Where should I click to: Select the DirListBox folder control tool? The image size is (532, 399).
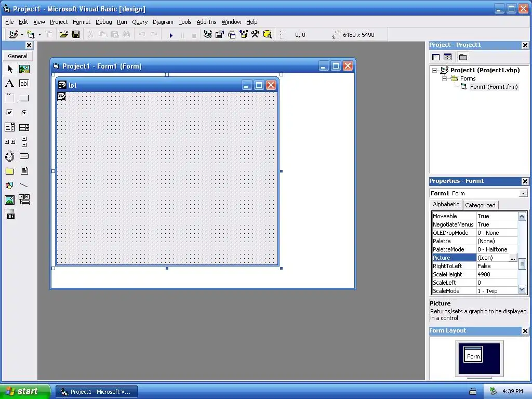point(10,170)
